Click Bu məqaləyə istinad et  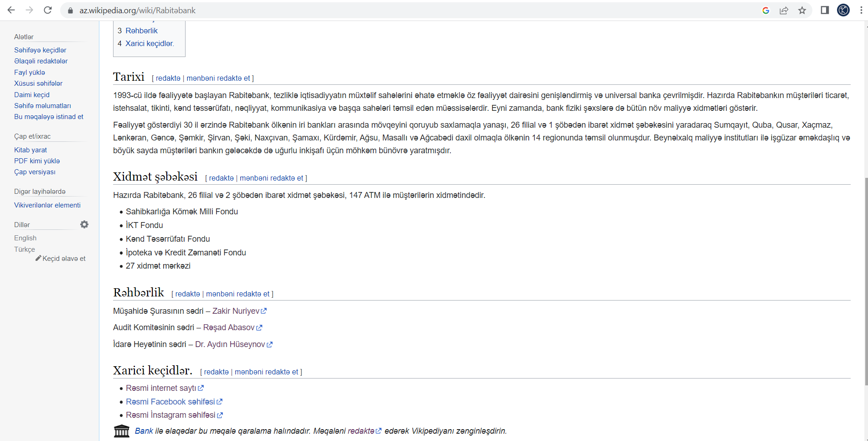tap(49, 117)
